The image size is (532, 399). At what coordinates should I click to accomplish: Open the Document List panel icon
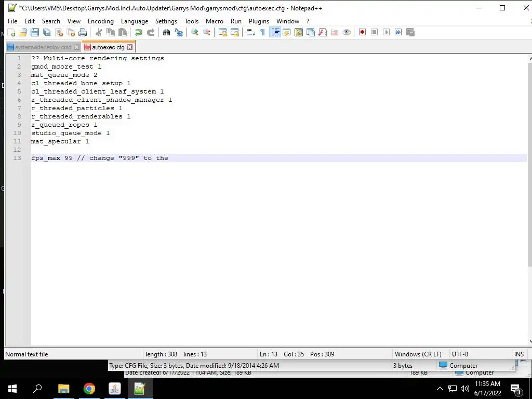[x=311, y=32]
